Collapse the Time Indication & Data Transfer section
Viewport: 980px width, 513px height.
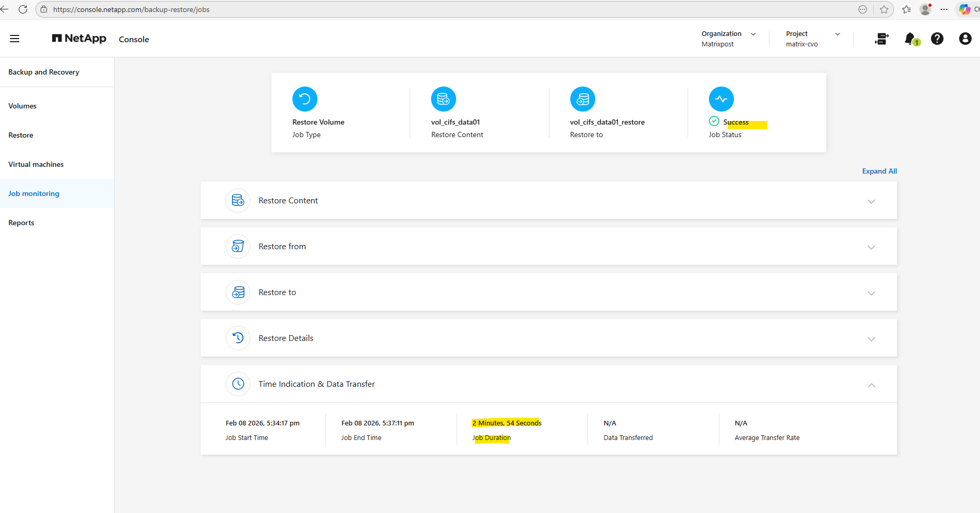pos(871,385)
